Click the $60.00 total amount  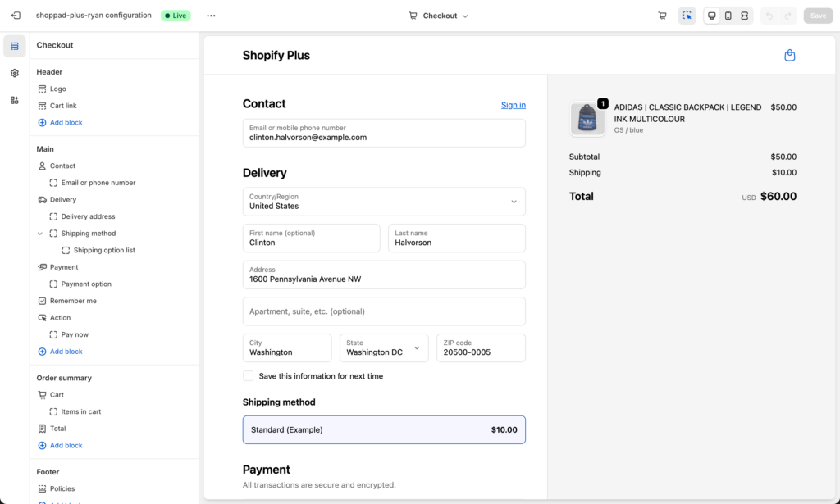tap(778, 197)
